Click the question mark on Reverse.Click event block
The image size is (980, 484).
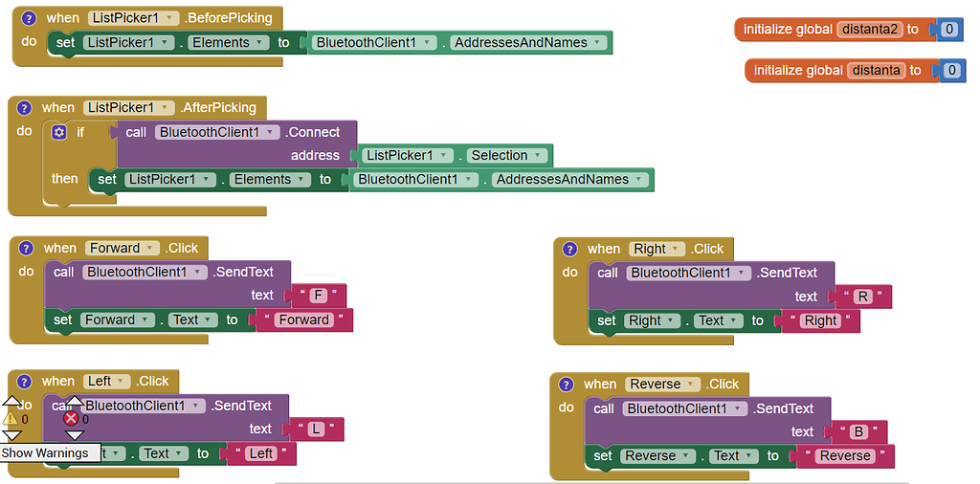tap(567, 384)
